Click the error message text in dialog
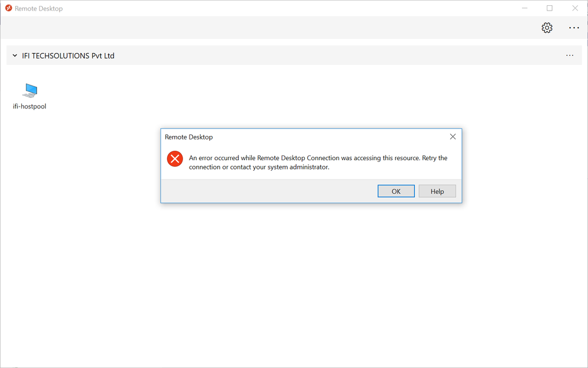The height and width of the screenshot is (368, 588). [x=318, y=163]
